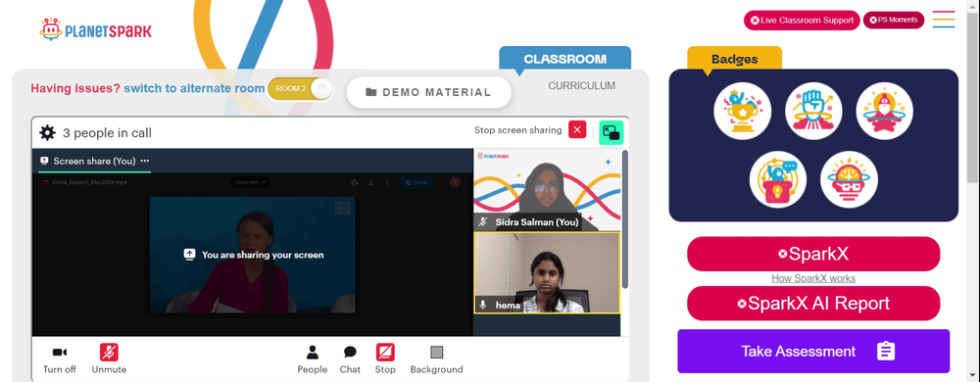Open Demo Material folder
This screenshot has width=980, height=382.
429,92
